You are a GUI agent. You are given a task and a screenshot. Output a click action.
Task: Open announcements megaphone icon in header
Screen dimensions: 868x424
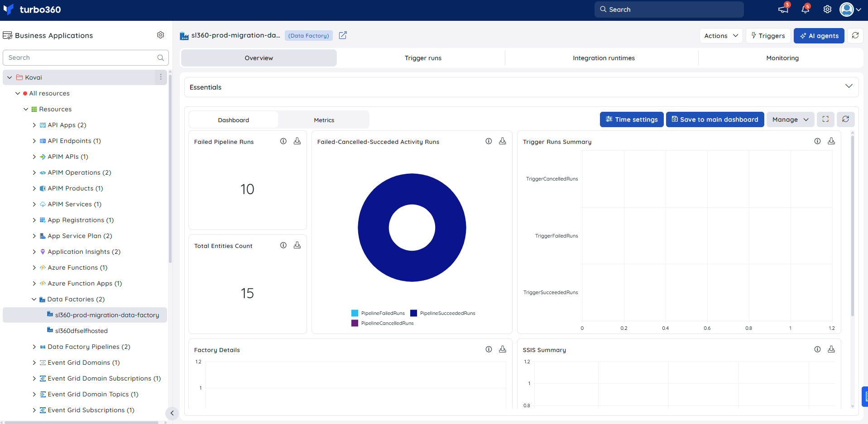tap(783, 10)
